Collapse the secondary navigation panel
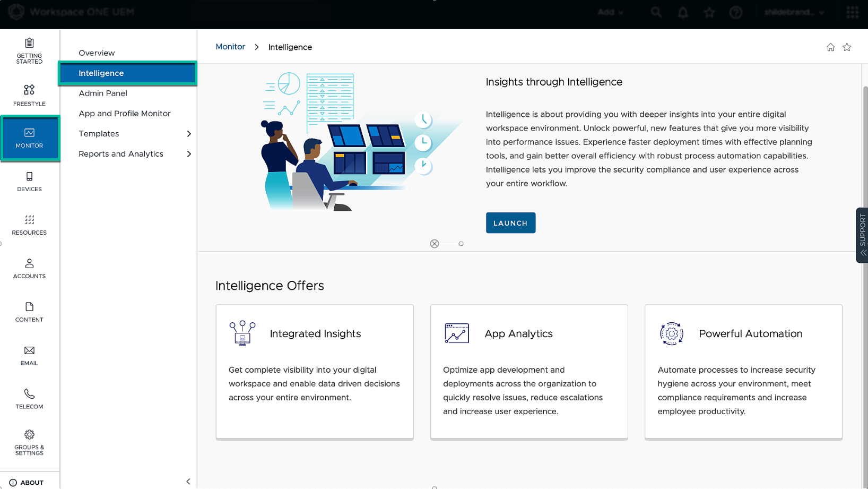The width and height of the screenshot is (868, 489). click(x=188, y=482)
